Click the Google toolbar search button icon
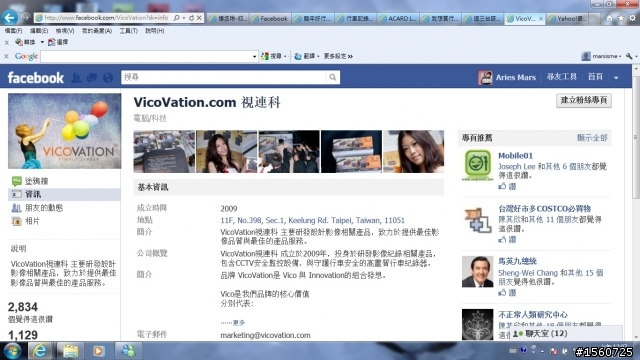 point(265,56)
